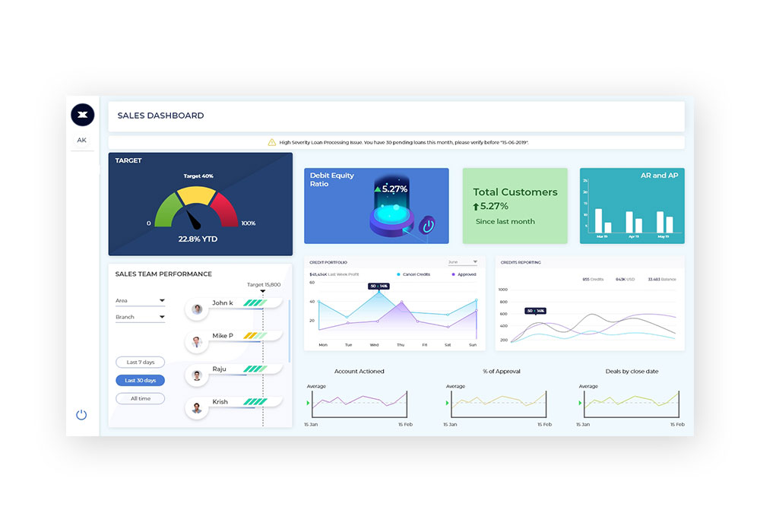Expand the Area dropdown

(140, 301)
